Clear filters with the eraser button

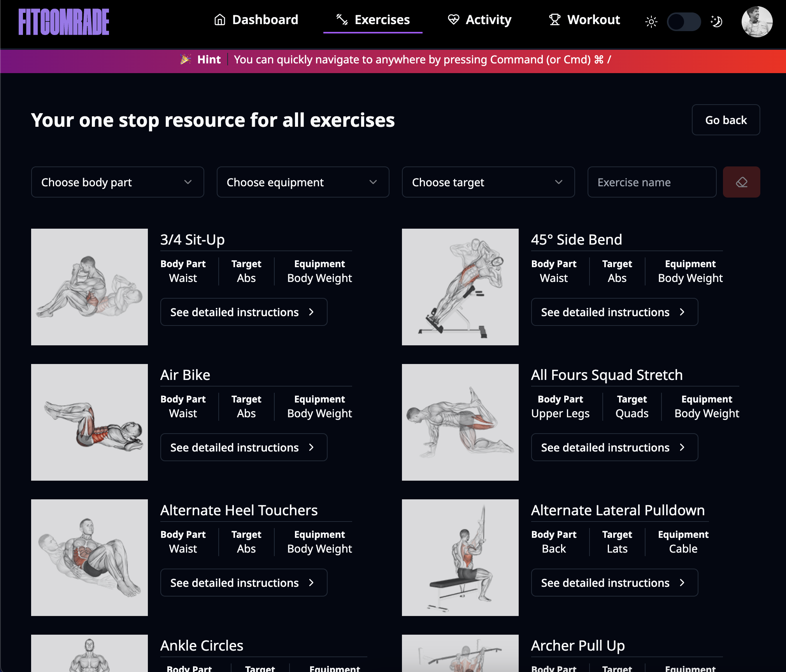click(x=741, y=182)
